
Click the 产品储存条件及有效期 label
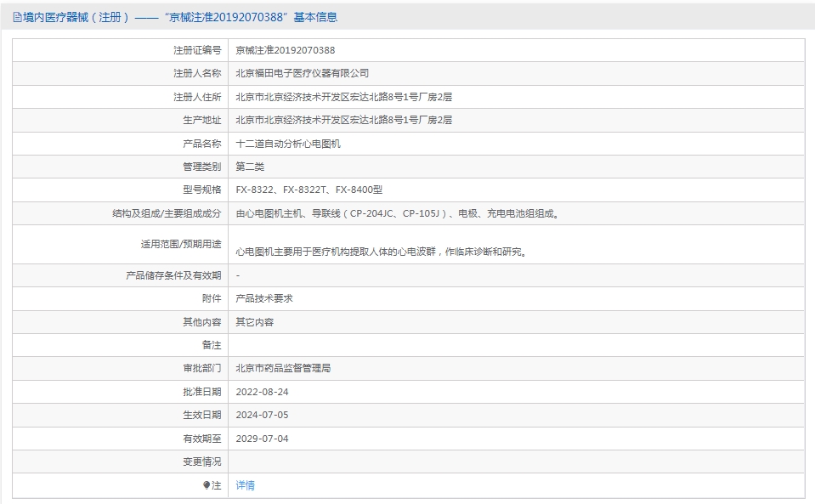coord(173,275)
